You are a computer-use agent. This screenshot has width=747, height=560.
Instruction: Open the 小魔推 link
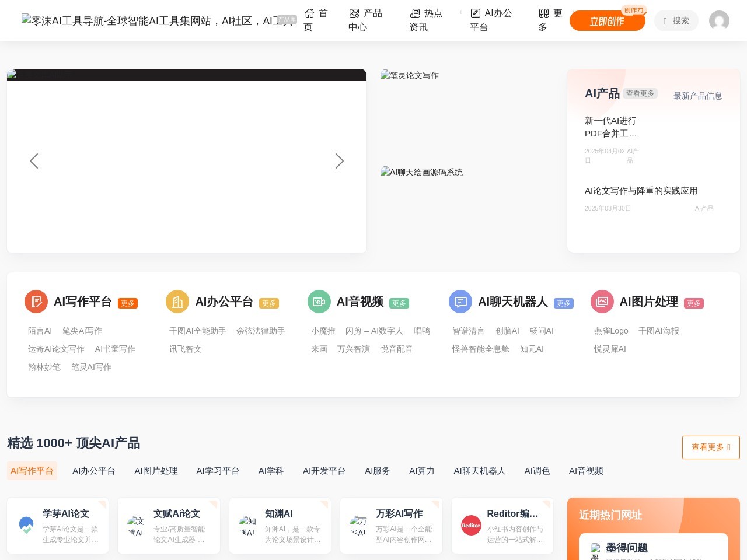point(323,331)
